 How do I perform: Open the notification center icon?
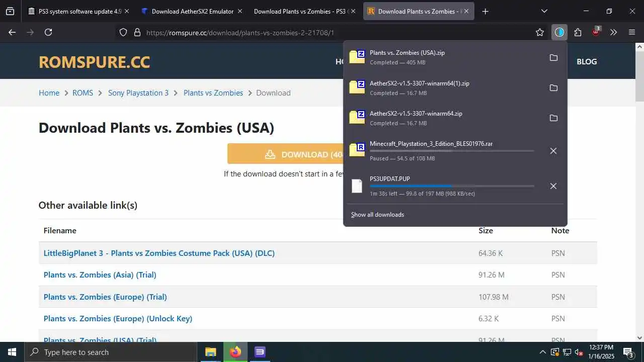[x=628, y=352]
